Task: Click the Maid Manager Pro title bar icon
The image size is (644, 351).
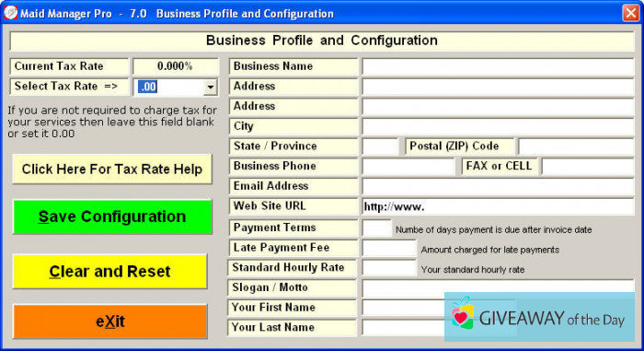Action: tap(11, 13)
